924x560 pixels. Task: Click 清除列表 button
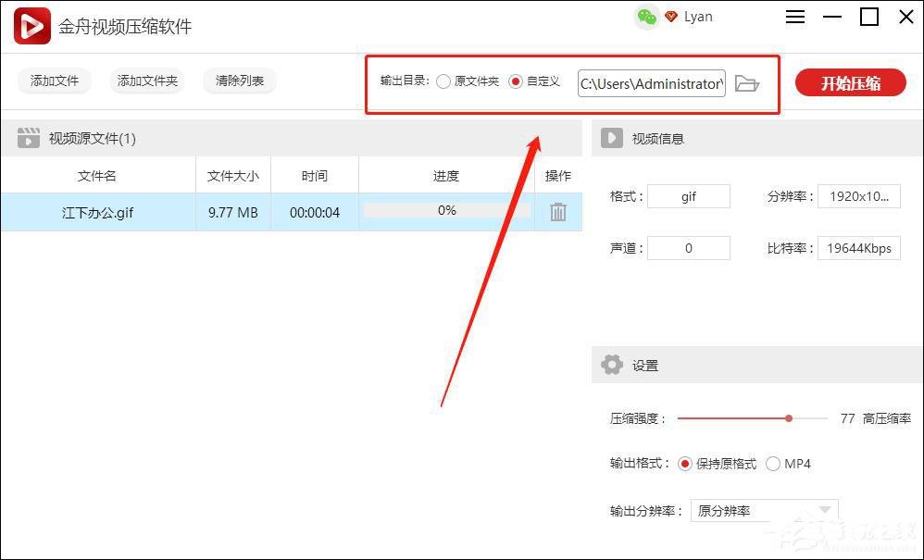coord(239,81)
